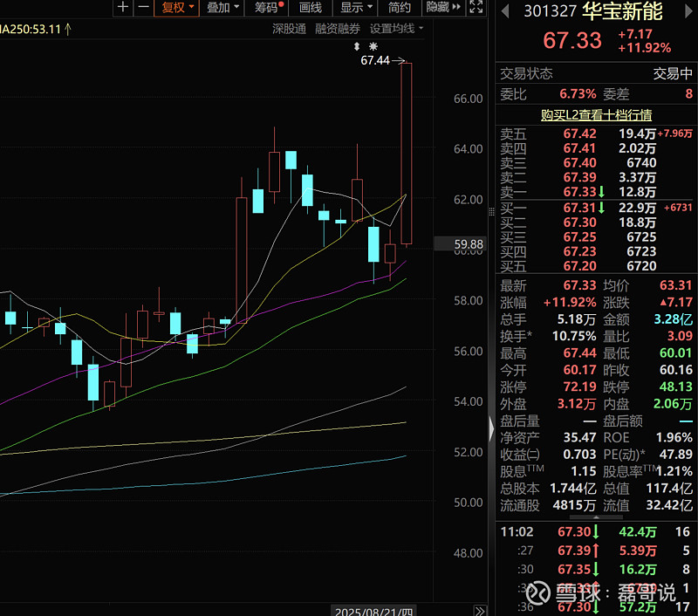
Task: Go to next stock arrow
Action: pos(688,11)
